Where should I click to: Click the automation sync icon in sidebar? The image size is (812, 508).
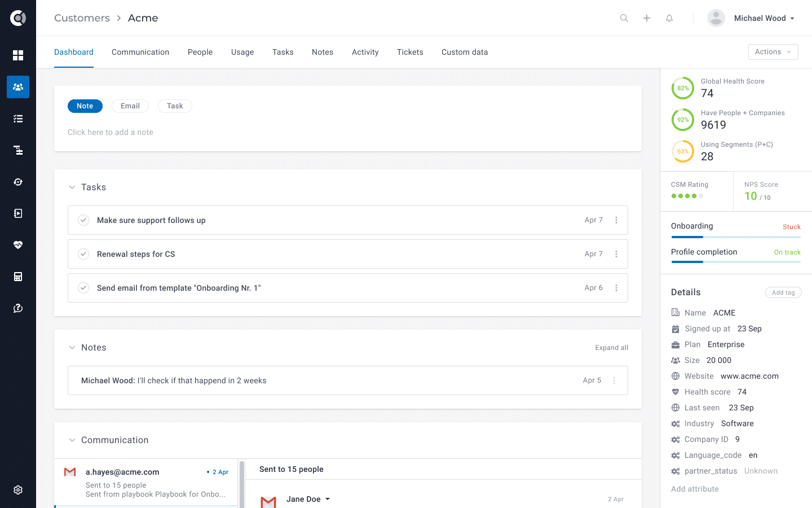coord(18,182)
